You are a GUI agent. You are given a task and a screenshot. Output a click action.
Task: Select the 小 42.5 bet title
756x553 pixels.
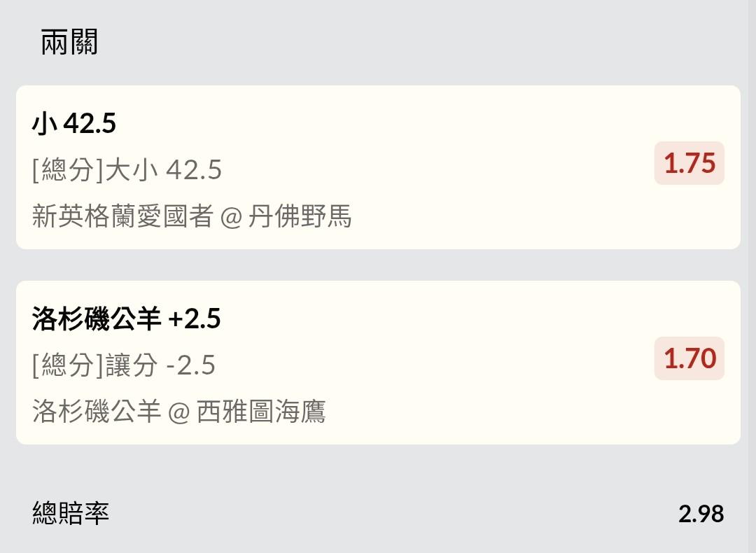74,124
